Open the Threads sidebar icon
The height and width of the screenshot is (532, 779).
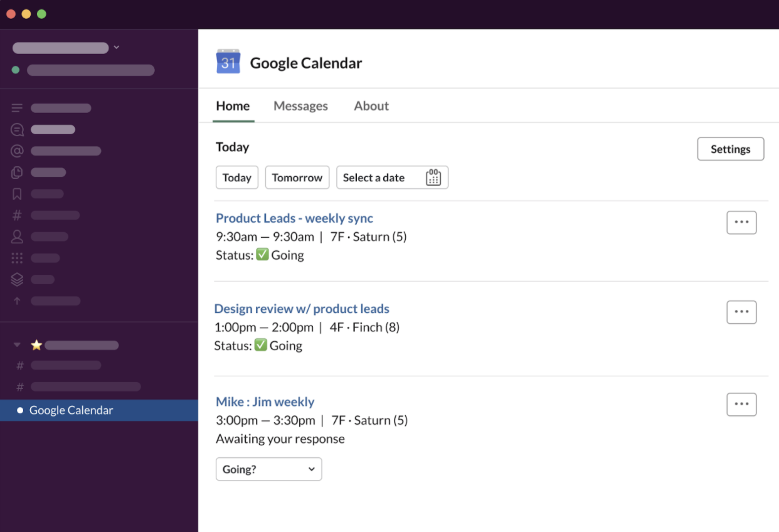click(17, 109)
